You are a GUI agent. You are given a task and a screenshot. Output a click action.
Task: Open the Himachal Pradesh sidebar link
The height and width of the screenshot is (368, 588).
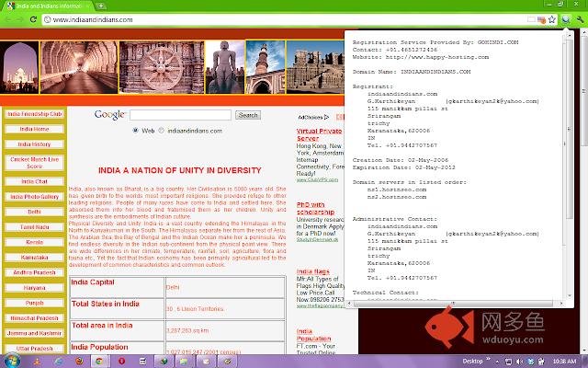[35, 318]
